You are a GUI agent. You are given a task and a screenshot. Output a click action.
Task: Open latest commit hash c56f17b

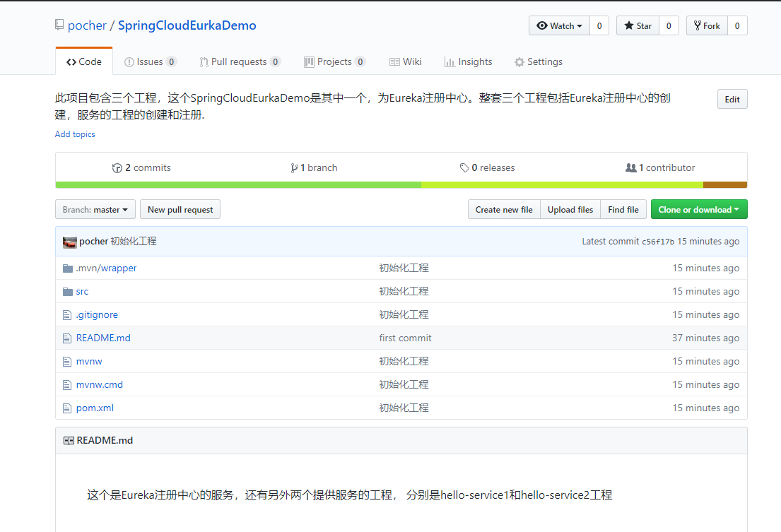click(657, 242)
